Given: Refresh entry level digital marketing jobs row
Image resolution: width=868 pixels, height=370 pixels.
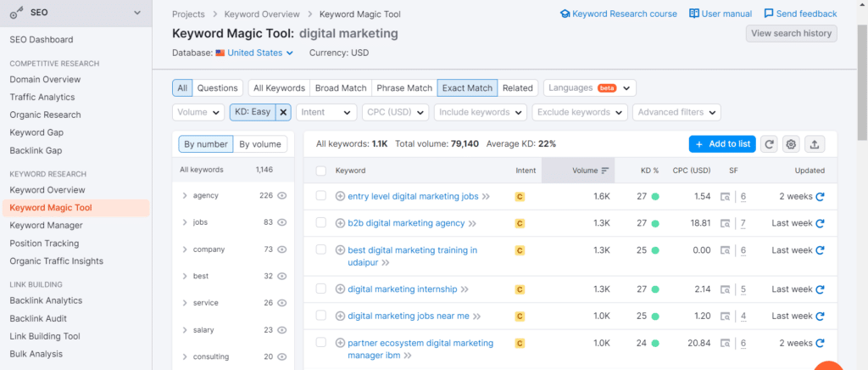Looking at the screenshot, I should coord(820,197).
